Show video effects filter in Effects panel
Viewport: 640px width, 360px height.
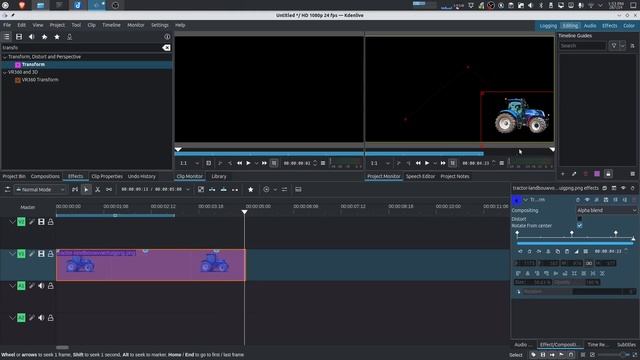point(19,37)
